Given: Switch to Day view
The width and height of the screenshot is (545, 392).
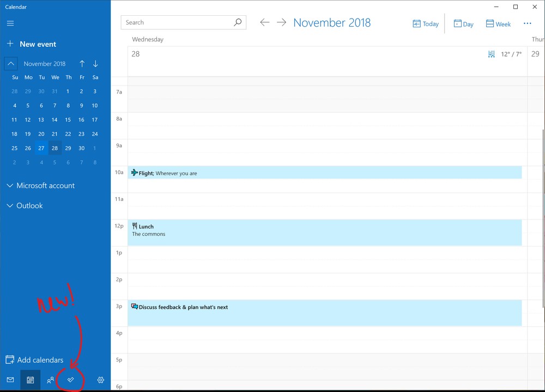Looking at the screenshot, I should [x=463, y=24].
